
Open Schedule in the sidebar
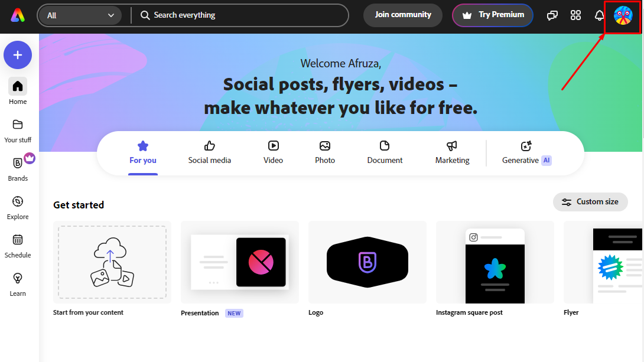click(x=18, y=246)
